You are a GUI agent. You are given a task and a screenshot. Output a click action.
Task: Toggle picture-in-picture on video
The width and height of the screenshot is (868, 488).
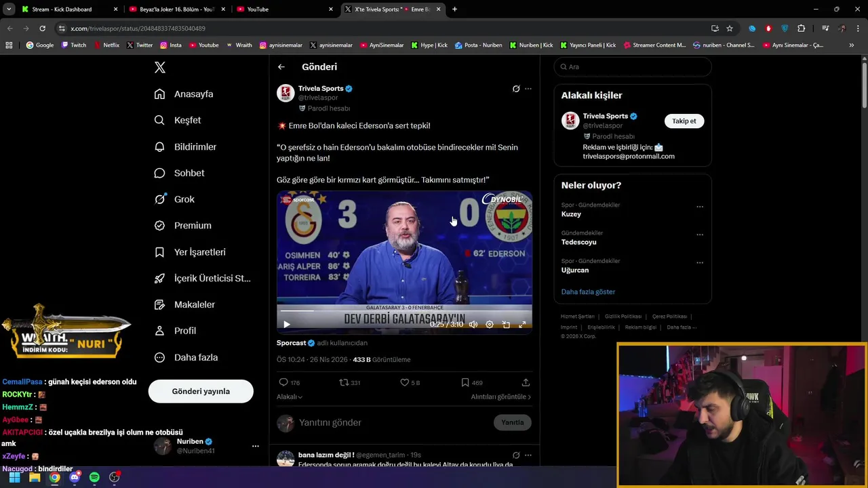[x=506, y=325]
